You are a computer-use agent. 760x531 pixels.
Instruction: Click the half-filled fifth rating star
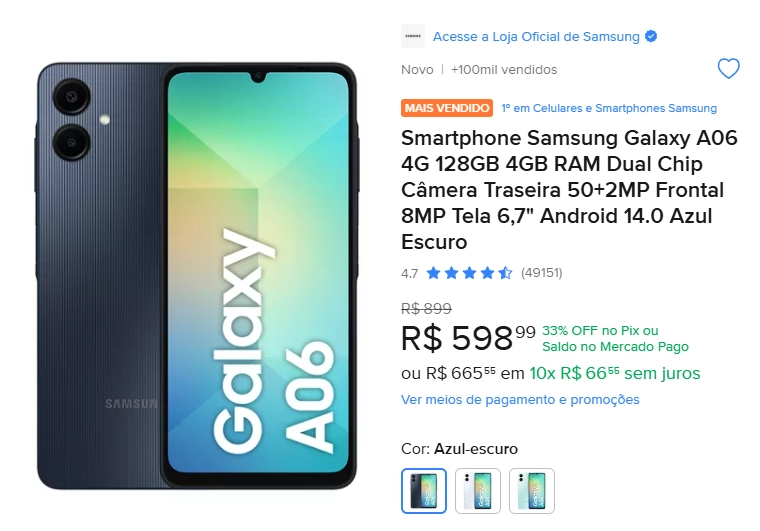(505, 273)
